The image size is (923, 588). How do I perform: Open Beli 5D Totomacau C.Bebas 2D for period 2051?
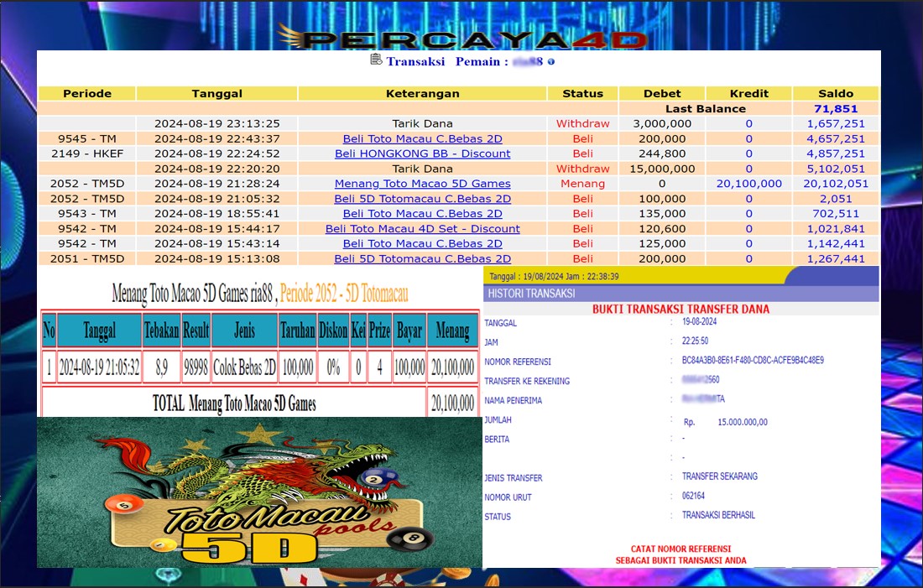(x=422, y=259)
